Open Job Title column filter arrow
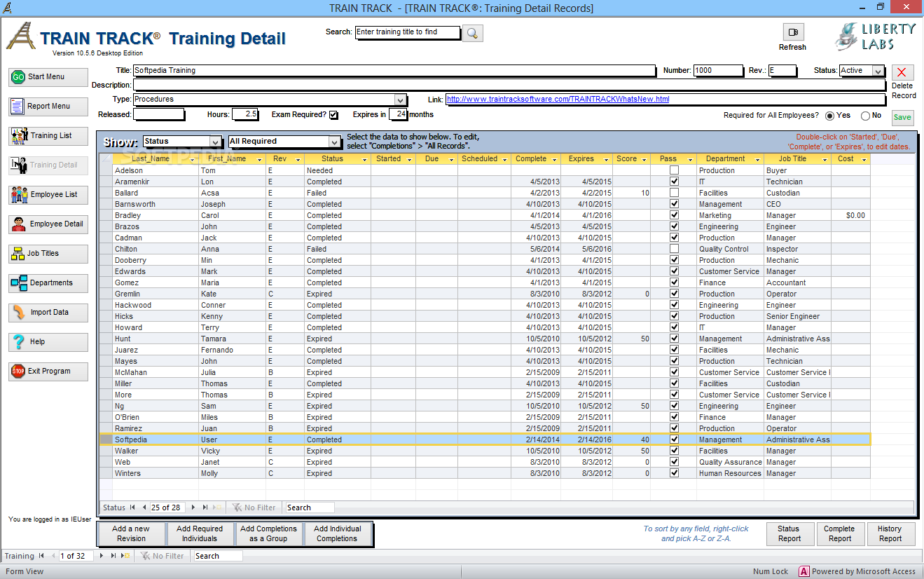924x579 pixels. click(x=825, y=159)
